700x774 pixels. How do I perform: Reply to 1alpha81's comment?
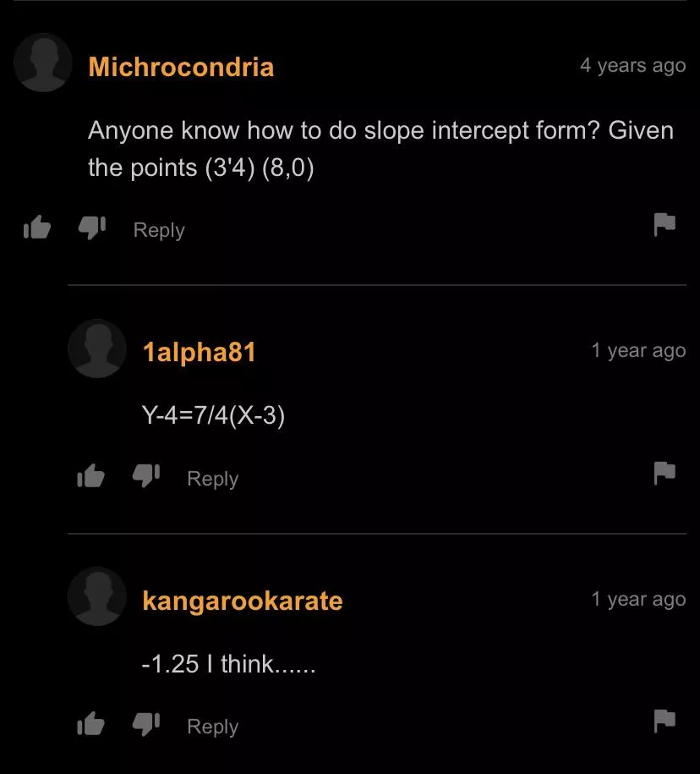coord(212,479)
